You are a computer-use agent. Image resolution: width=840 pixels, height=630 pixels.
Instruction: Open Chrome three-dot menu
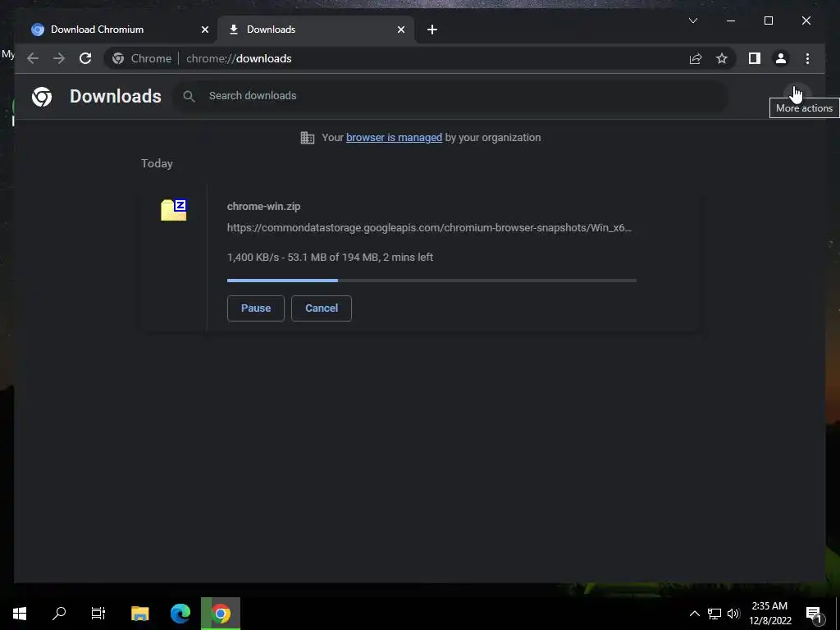pyautogui.click(x=807, y=58)
